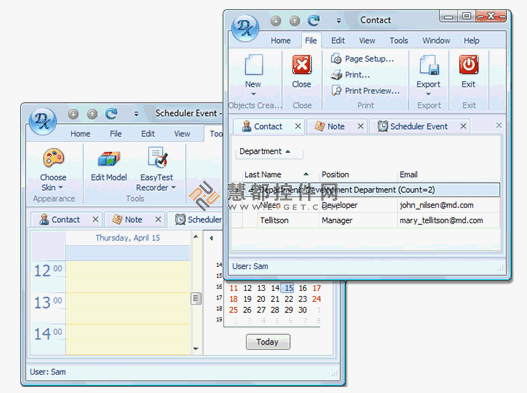Click email mary_tellitson@md.com cell
The width and height of the screenshot is (527, 393).
448,221
